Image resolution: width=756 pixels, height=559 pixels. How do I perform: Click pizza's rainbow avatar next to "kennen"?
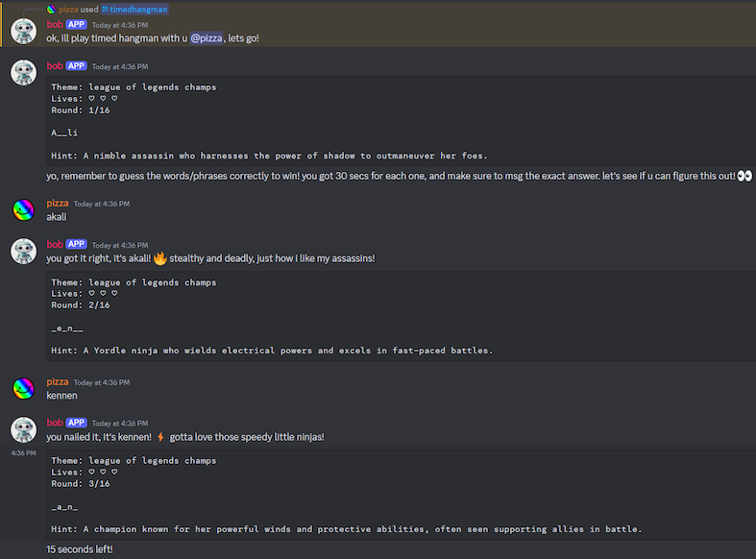tap(24, 388)
